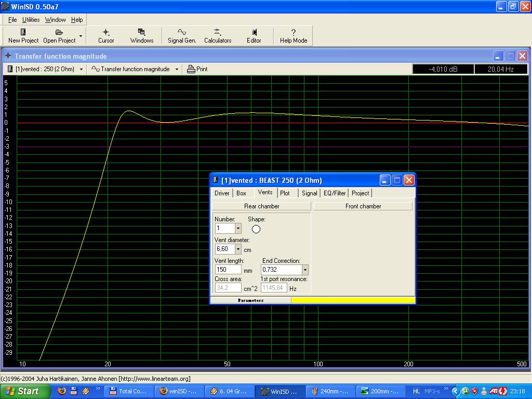Viewport: 532px width, 399px height.
Task: Open the Utilities menu
Action: click(x=31, y=20)
